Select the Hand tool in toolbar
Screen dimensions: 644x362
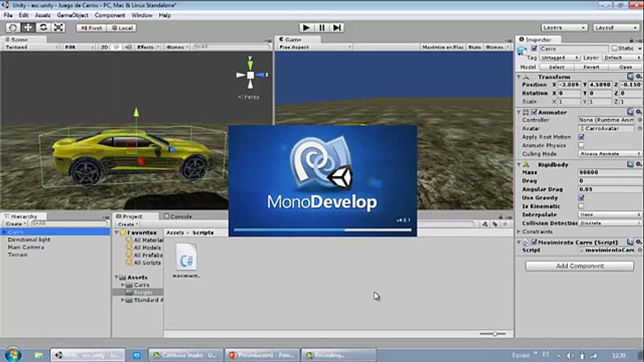point(13,28)
